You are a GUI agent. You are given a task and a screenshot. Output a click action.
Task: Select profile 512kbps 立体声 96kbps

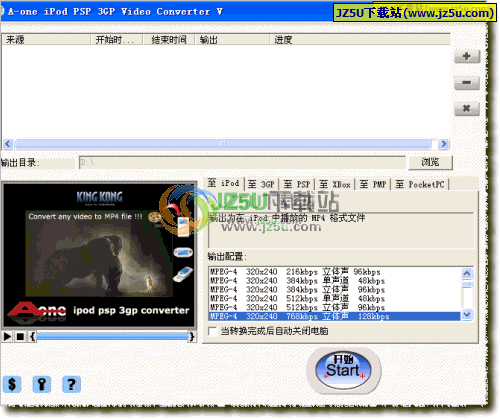pos(335,307)
